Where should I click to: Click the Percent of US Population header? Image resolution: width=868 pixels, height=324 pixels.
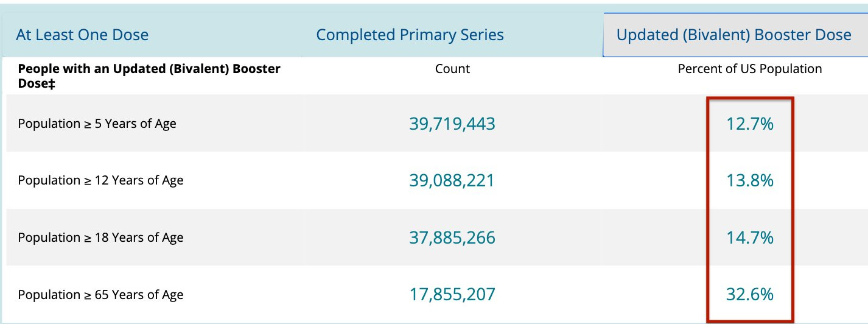click(749, 69)
